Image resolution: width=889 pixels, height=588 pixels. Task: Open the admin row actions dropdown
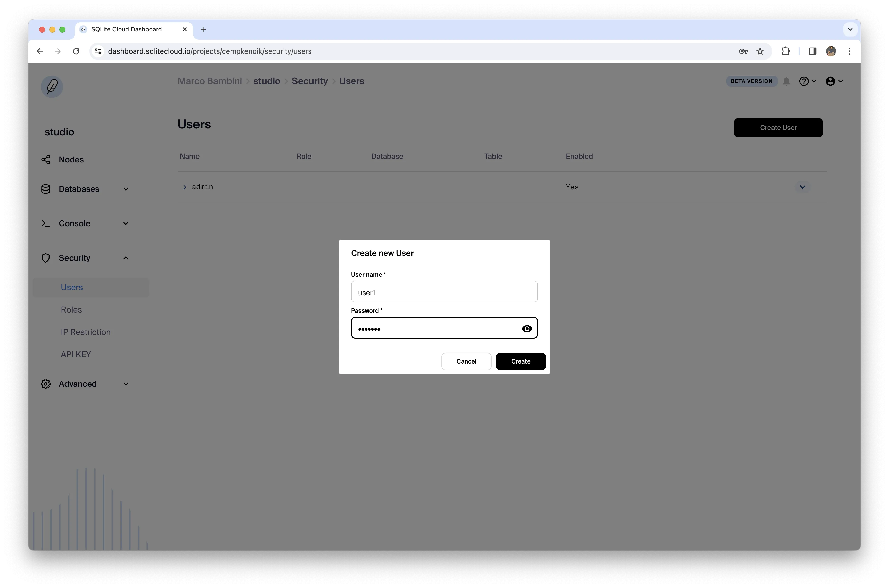click(x=803, y=187)
